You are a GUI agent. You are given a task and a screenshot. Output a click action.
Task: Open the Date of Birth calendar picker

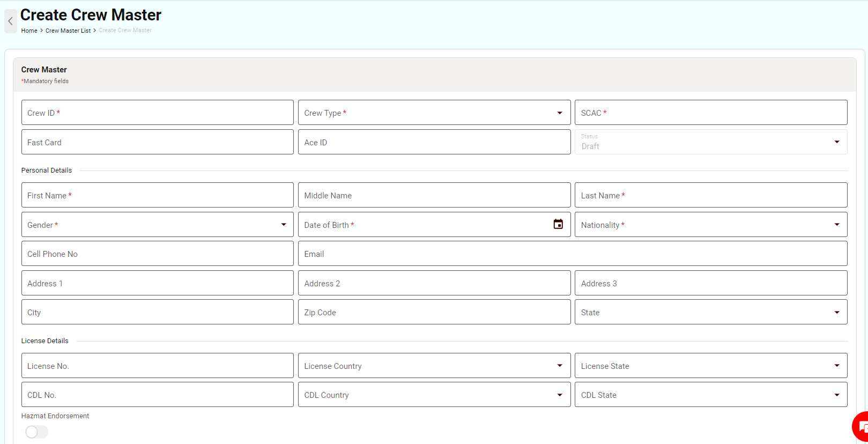pos(558,224)
